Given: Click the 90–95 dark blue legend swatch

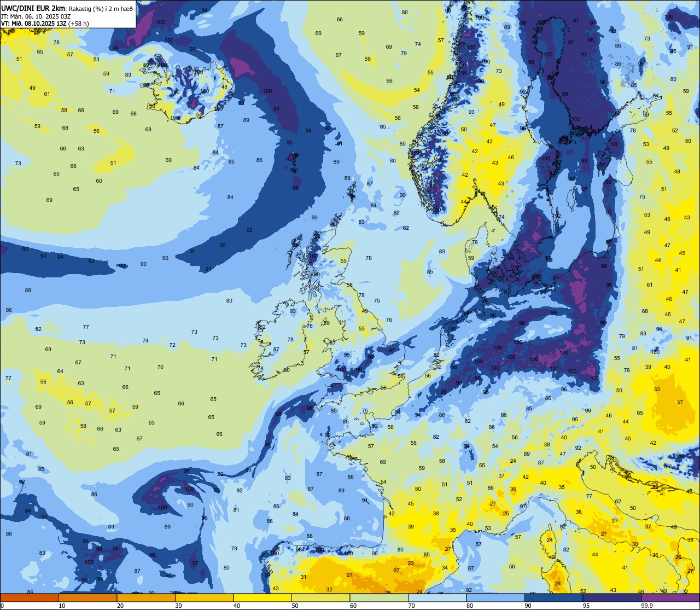Looking at the screenshot, I should pos(553,597).
